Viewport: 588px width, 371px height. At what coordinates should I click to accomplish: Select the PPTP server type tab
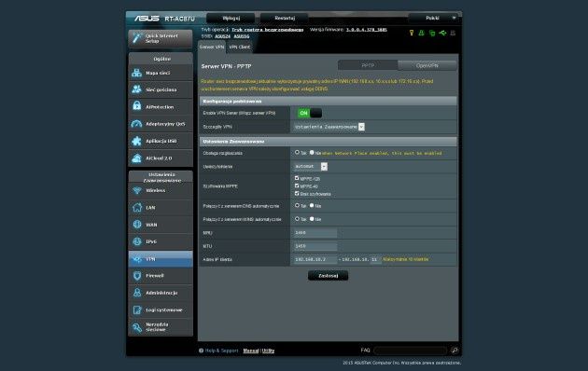368,65
